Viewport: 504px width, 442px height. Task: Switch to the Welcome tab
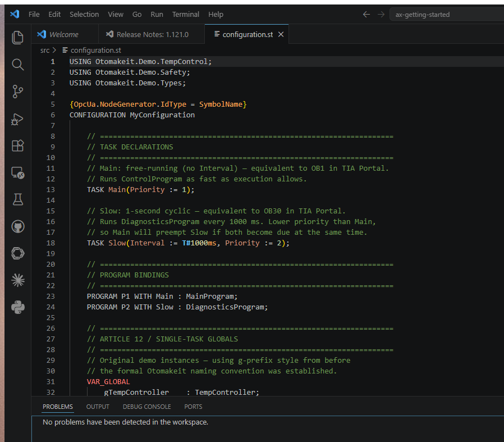(65, 34)
